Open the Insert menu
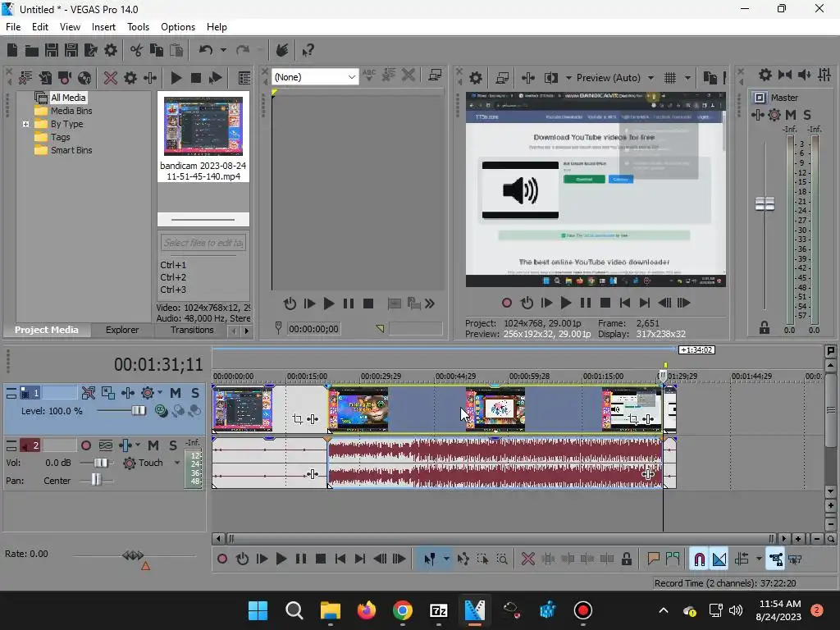 tap(103, 27)
